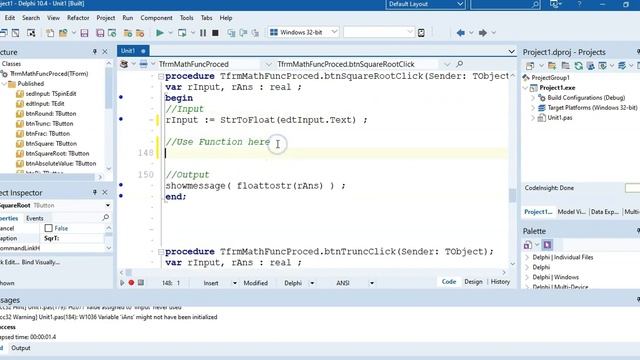
Task: Toggle breakpoint on the begin line
Action: 121,97
